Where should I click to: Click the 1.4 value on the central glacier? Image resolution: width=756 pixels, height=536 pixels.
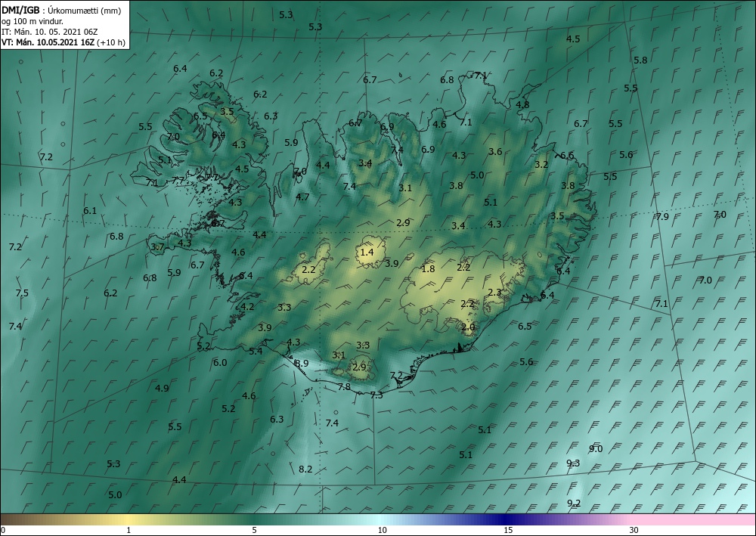367,252
